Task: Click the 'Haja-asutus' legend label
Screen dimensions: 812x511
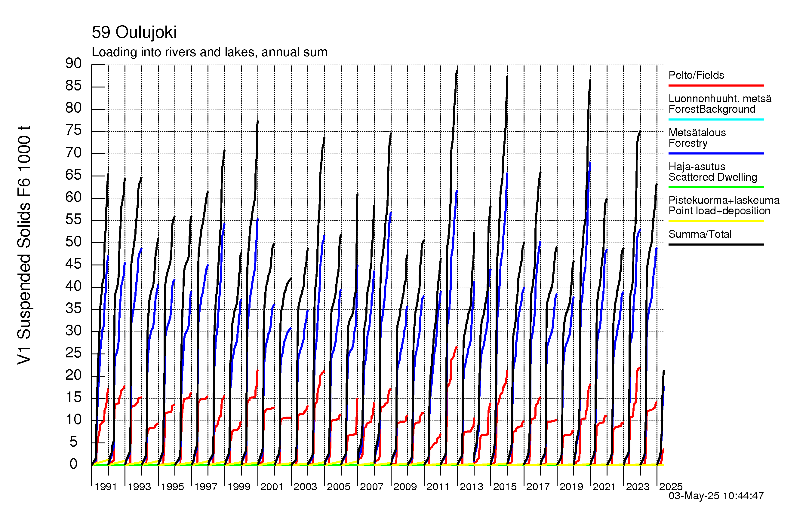Action: click(697, 167)
